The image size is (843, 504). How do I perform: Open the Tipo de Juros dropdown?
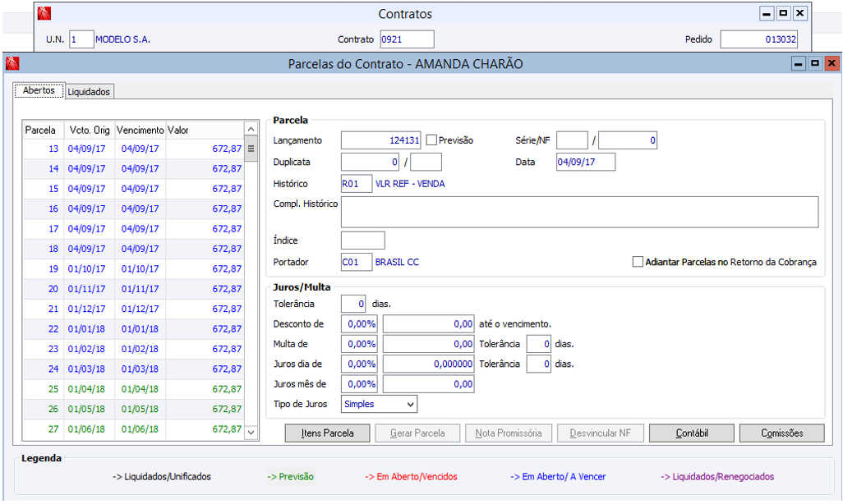tap(410, 404)
